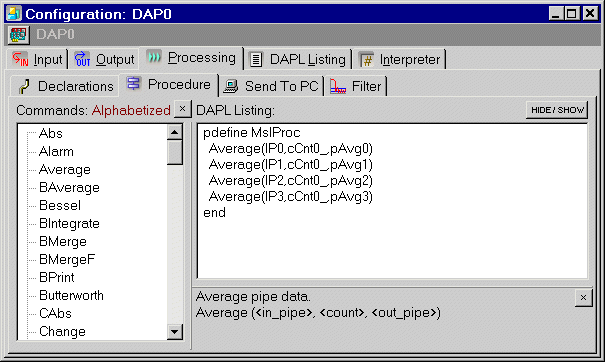This screenshot has height=362, width=605.
Task: Click the Declarations tab icon
Action: (x=24, y=86)
